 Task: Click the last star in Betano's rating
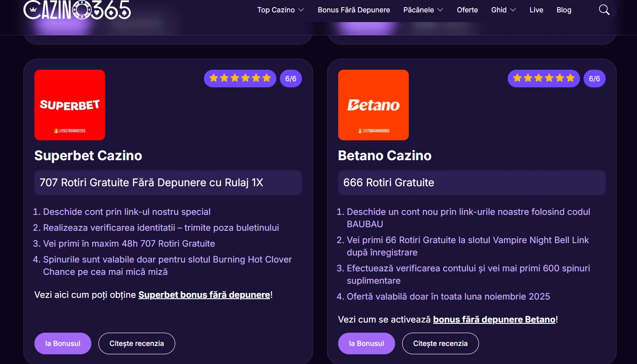coord(571,78)
